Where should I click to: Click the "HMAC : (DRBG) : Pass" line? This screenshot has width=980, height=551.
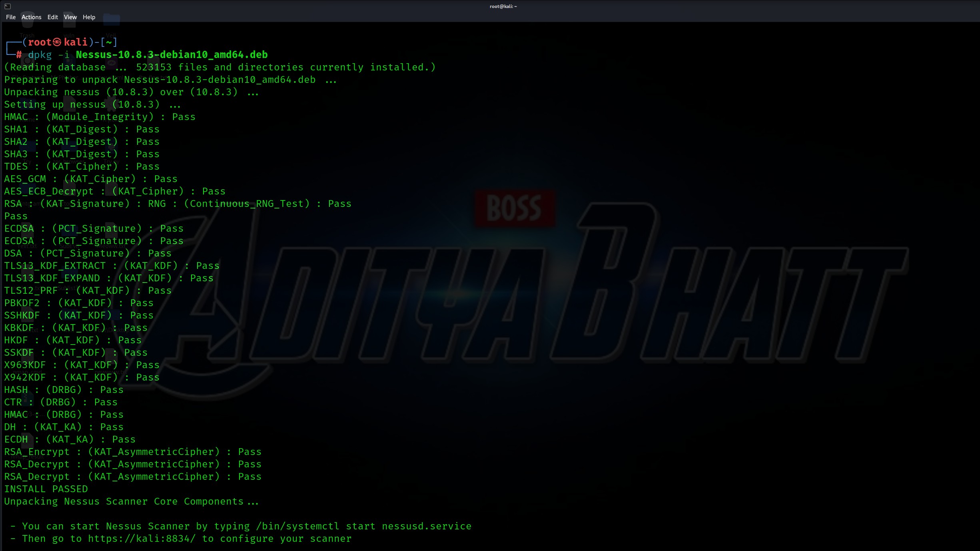[64, 415]
